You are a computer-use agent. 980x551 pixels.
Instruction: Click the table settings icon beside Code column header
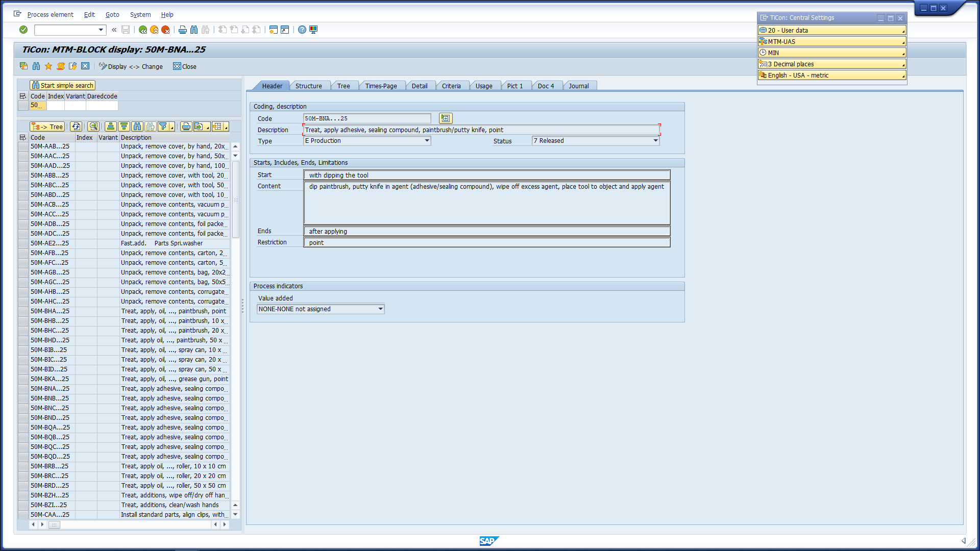(22, 137)
